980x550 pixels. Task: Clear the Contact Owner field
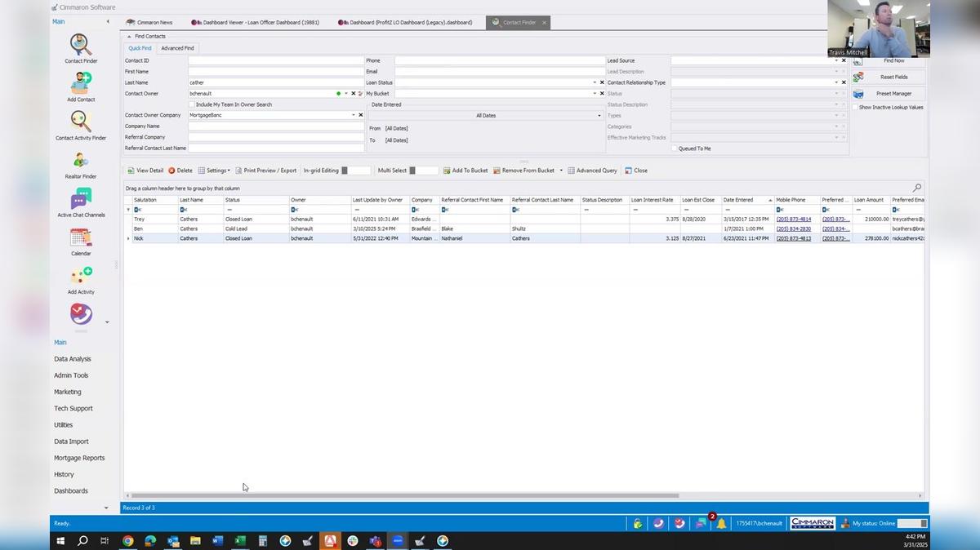[x=353, y=94]
